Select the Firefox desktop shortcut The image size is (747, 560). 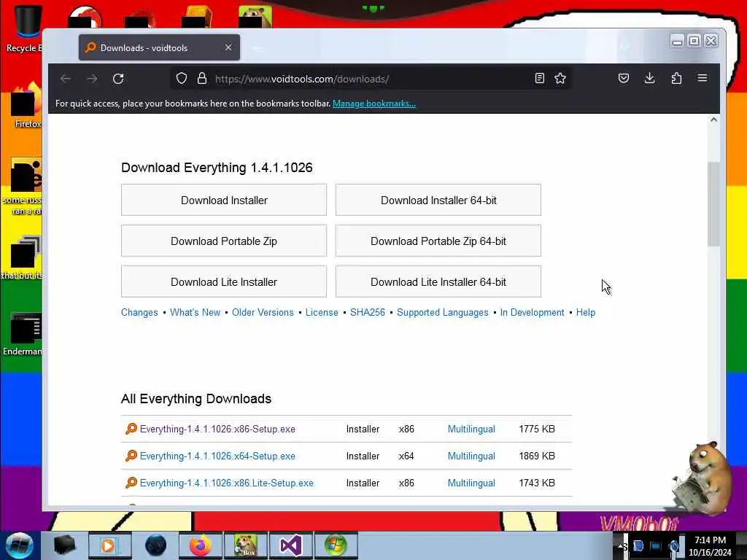coord(25,106)
